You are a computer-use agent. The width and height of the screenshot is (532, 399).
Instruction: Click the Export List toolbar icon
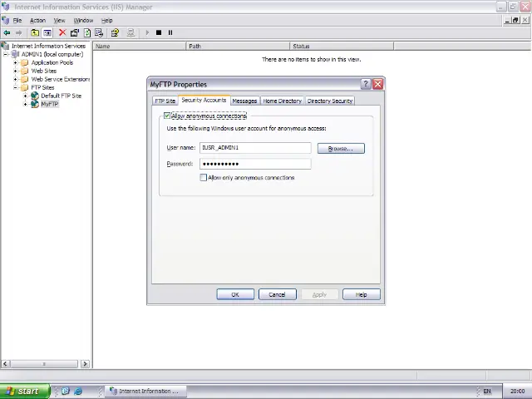click(99, 33)
